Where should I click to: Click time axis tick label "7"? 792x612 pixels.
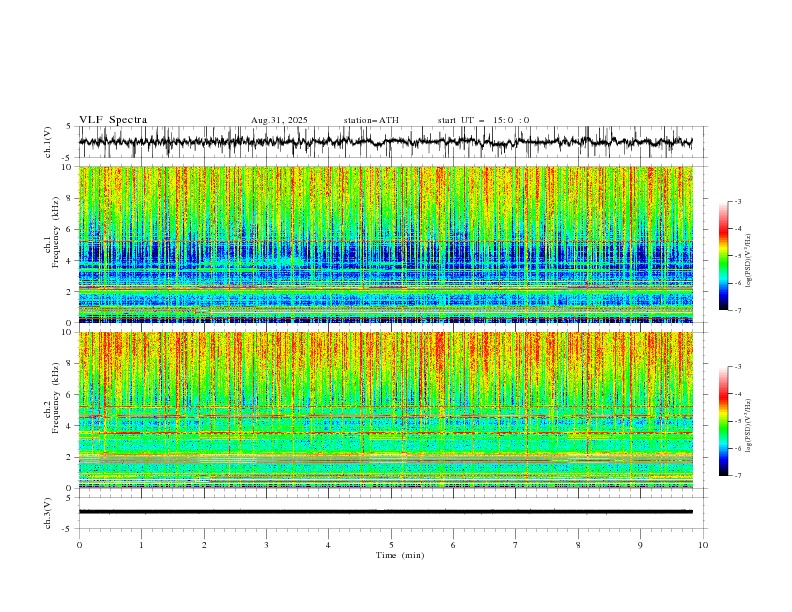point(516,545)
